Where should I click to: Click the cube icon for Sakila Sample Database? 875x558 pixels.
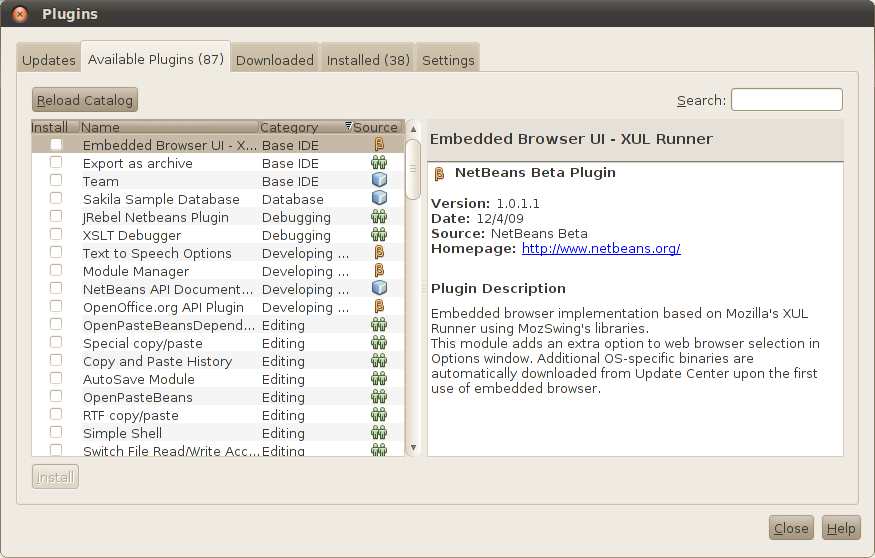tap(379, 199)
